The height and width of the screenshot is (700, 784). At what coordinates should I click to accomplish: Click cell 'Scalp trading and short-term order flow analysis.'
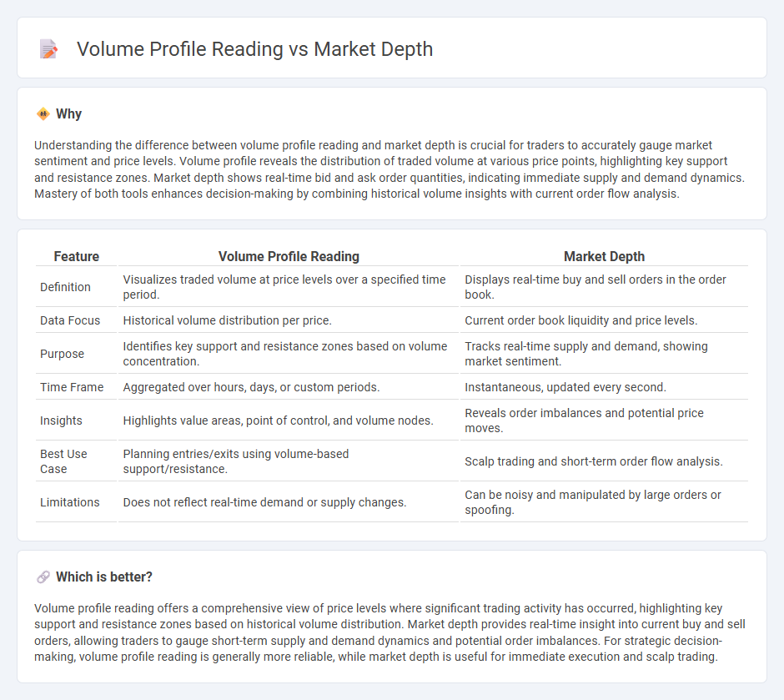pos(604,461)
